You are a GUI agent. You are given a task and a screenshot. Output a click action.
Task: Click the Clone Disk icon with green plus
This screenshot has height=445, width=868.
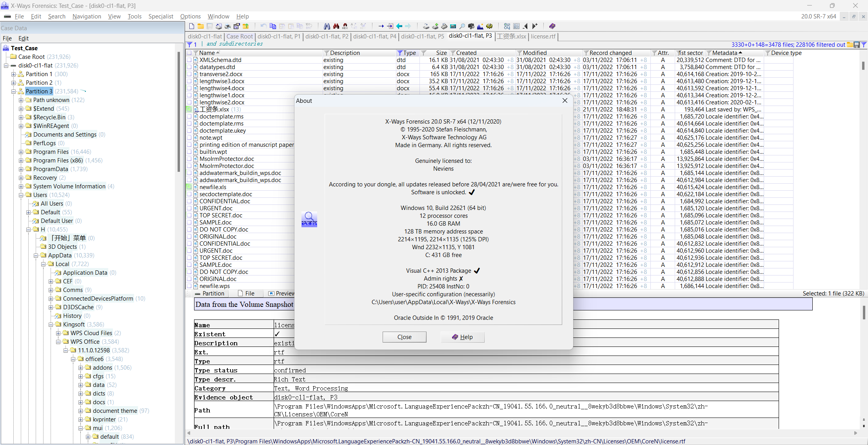click(x=435, y=26)
